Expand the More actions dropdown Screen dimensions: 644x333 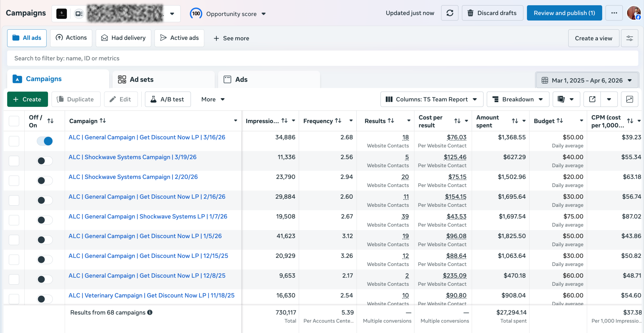click(x=213, y=99)
